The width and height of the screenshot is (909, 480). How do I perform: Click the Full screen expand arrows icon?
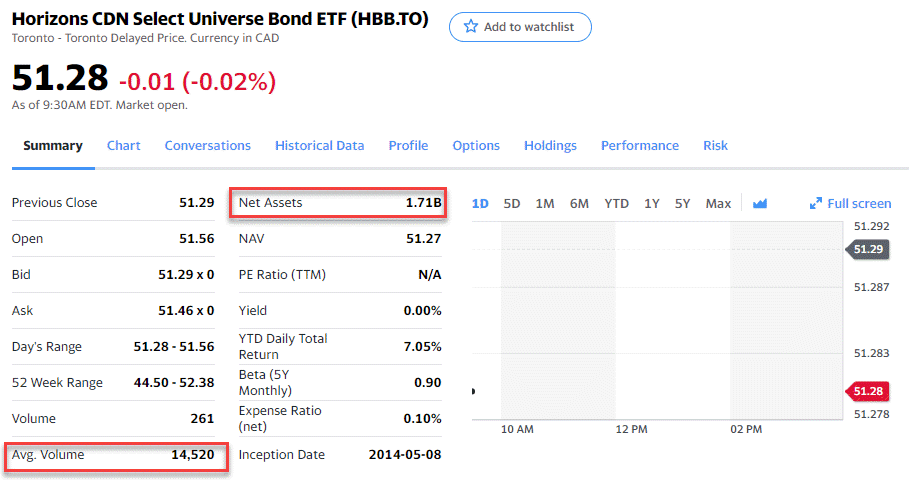coord(816,203)
